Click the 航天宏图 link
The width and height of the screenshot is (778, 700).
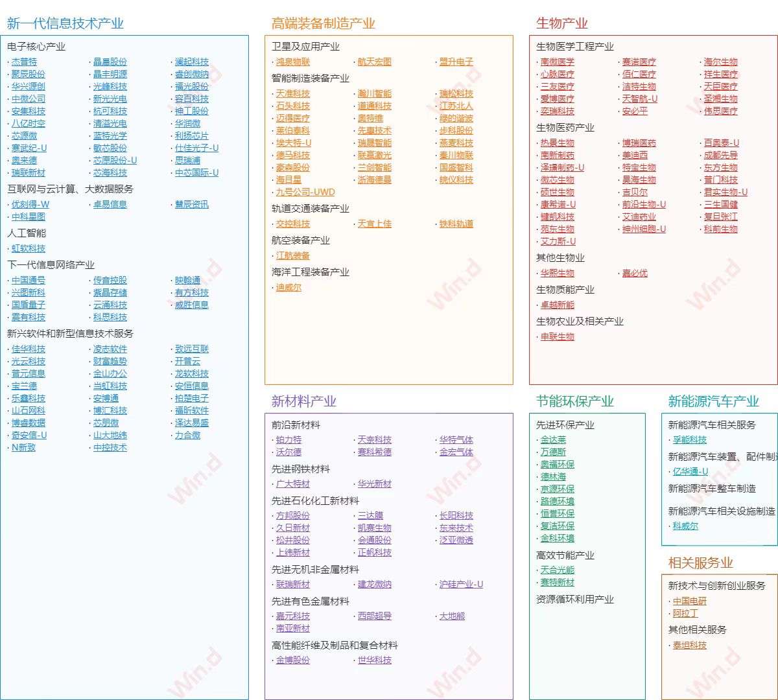pyautogui.click(x=375, y=62)
